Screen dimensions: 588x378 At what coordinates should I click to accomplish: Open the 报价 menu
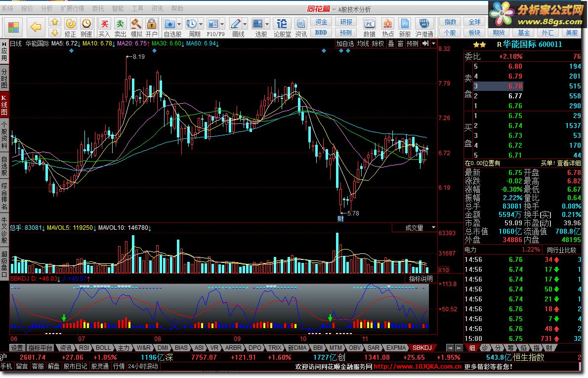click(27, 8)
